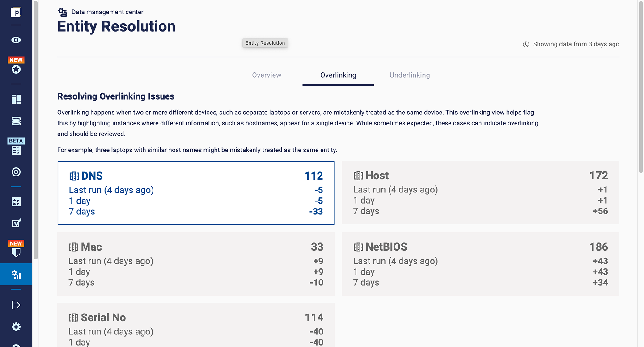Screen dimensions: 644x347
Task: Select the NetBIOS overlinking card
Action: [480, 264]
